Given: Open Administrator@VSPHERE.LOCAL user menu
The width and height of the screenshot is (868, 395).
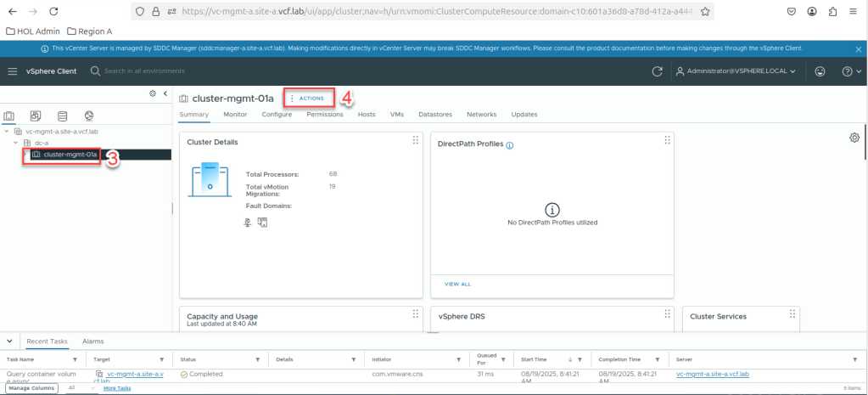Looking at the screenshot, I should point(736,71).
